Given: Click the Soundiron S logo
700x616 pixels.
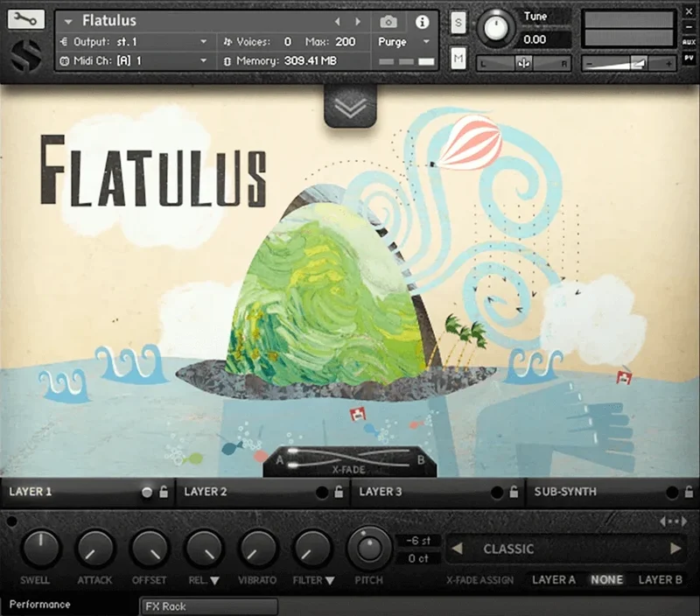Looking at the screenshot, I should click(26, 55).
